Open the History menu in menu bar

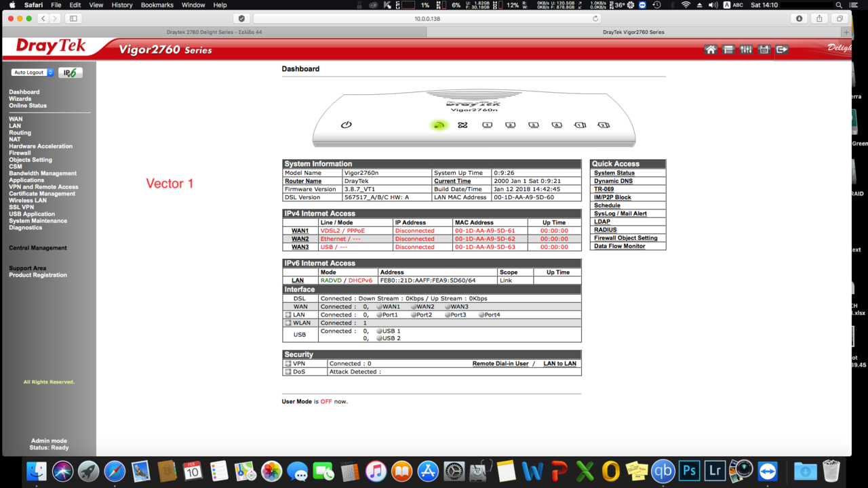(122, 5)
